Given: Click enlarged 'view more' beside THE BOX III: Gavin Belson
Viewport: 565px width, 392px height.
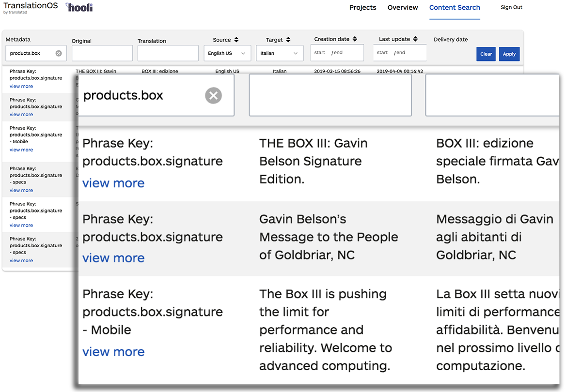Looking at the screenshot, I should tap(113, 183).
